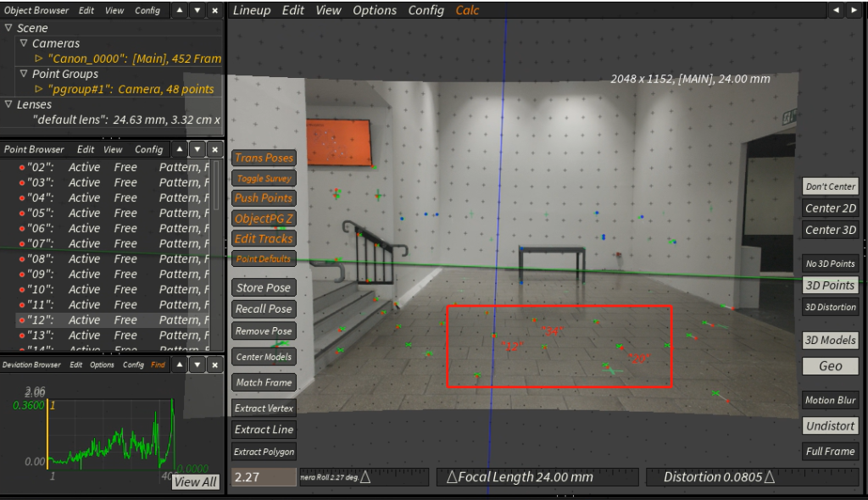Toggle the 3D Models display
The height and width of the screenshot is (500, 868).
831,341
